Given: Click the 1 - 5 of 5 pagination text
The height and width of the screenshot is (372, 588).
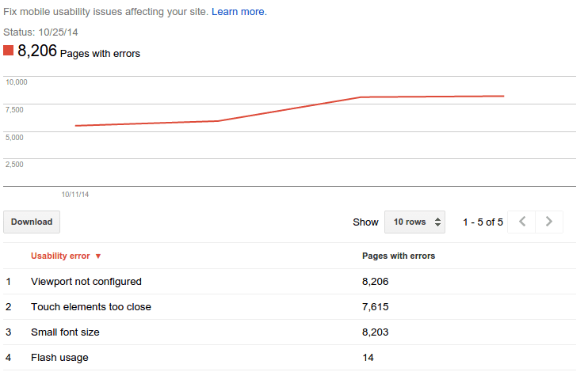Looking at the screenshot, I should click(483, 222).
